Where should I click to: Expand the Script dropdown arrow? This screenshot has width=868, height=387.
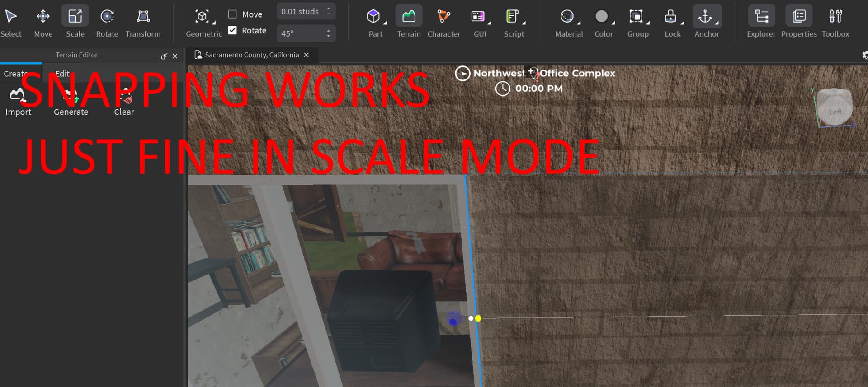pos(524,23)
